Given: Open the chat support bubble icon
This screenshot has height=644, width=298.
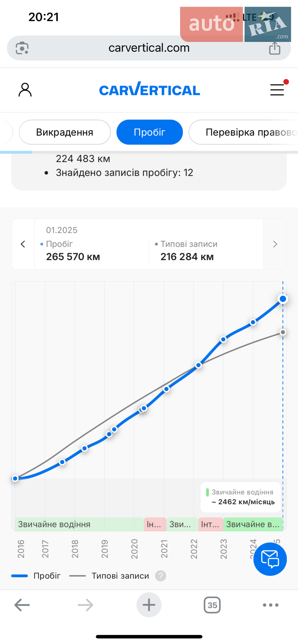Looking at the screenshot, I should point(270,559).
